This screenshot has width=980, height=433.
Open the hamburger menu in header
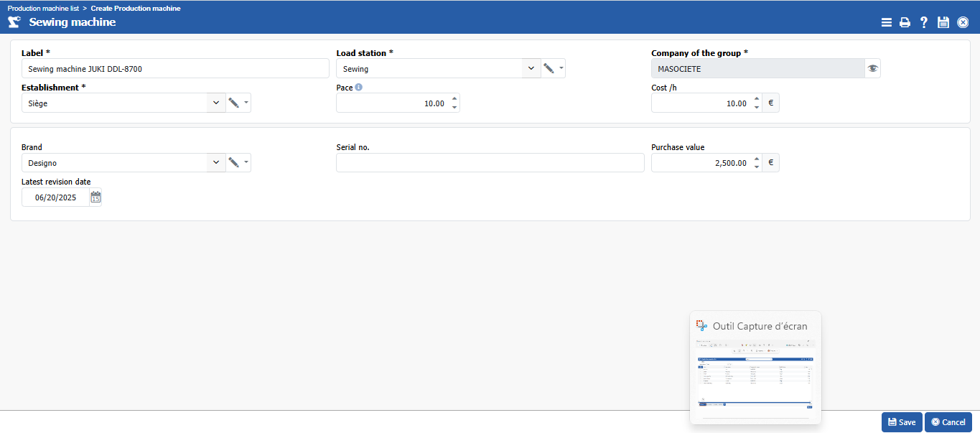click(x=887, y=22)
